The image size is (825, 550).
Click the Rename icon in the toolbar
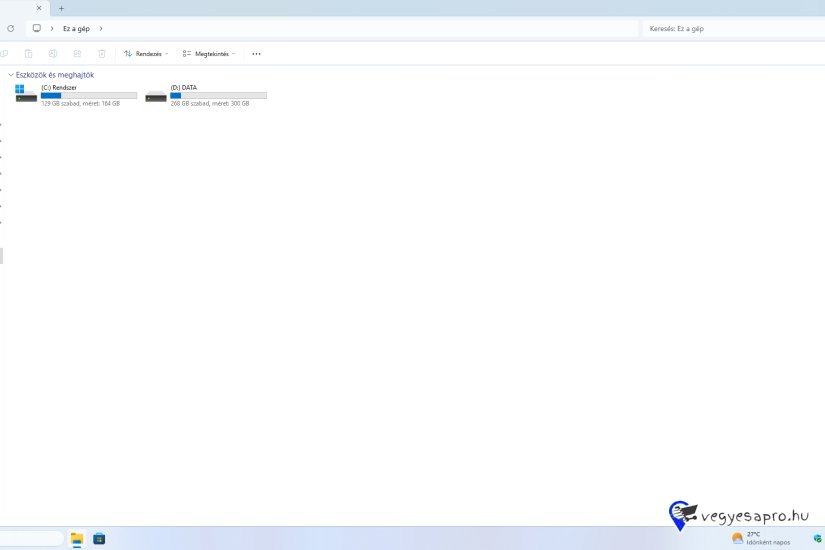[53, 54]
